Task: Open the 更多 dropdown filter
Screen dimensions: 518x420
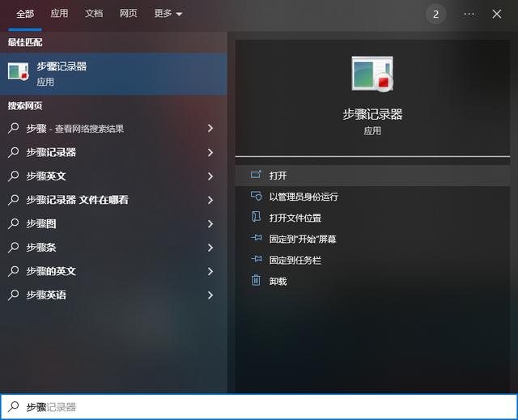Action: [168, 14]
